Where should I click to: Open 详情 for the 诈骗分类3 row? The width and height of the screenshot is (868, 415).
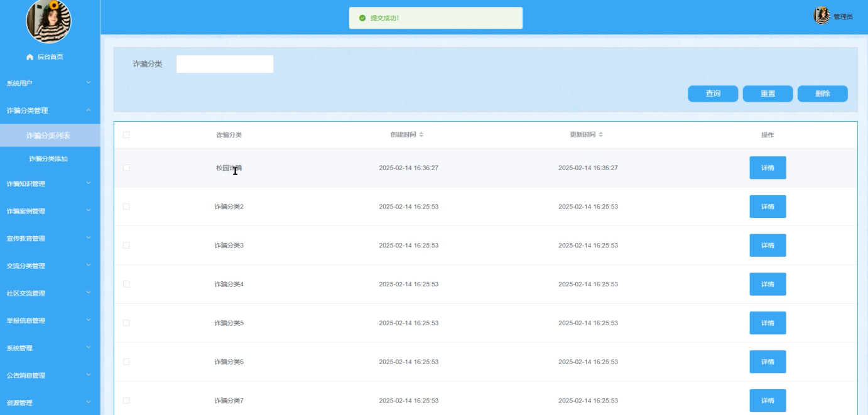(x=768, y=245)
